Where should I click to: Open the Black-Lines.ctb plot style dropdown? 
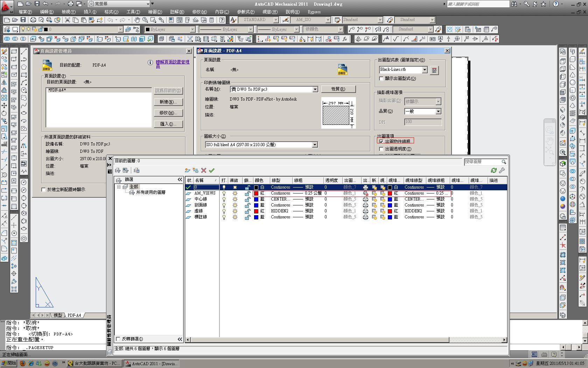point(424,70)
